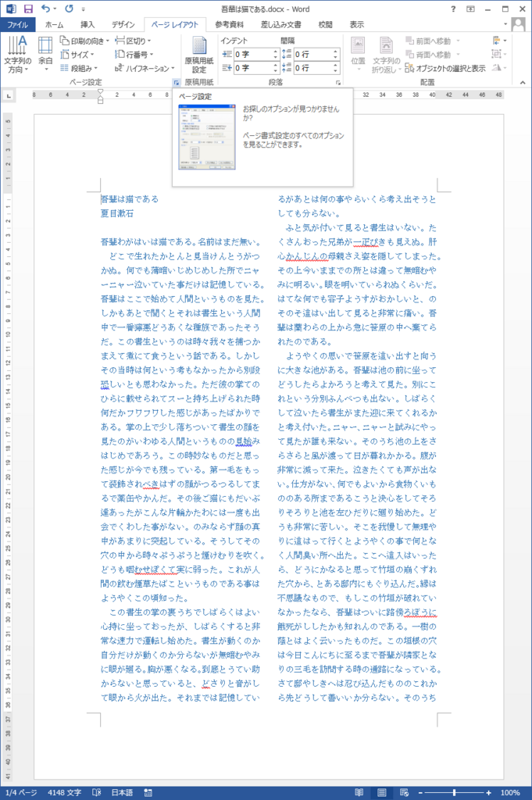Open the 行番号 line numbers dropdown
This screenshot has width=532, height=800.
[134, 55]
